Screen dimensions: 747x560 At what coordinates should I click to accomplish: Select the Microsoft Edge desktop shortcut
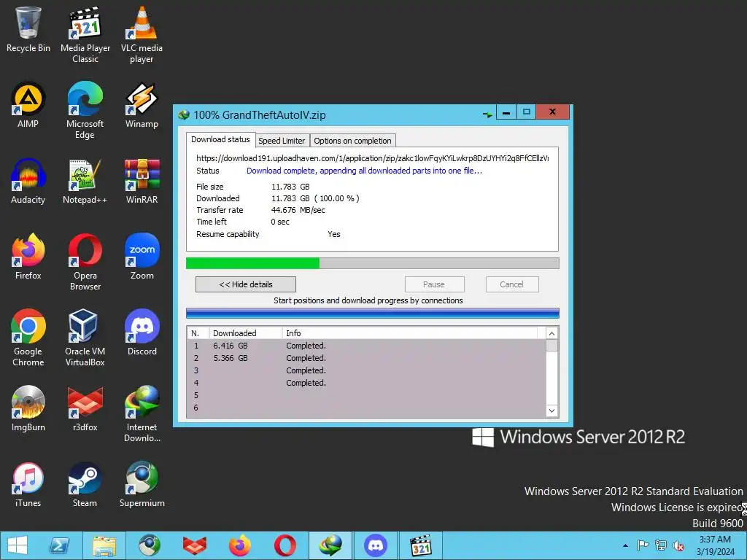(85, 111)
